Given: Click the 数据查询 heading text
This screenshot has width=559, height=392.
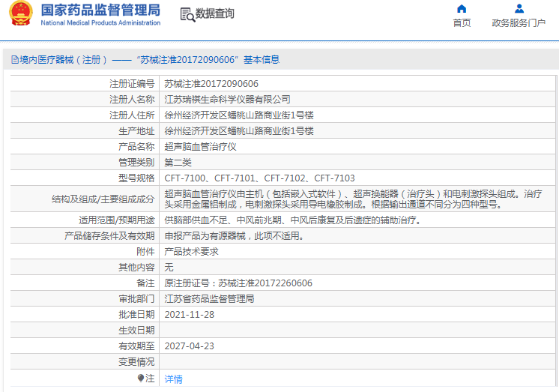Looking at the screenshot, I should click(x=215, y=14).
